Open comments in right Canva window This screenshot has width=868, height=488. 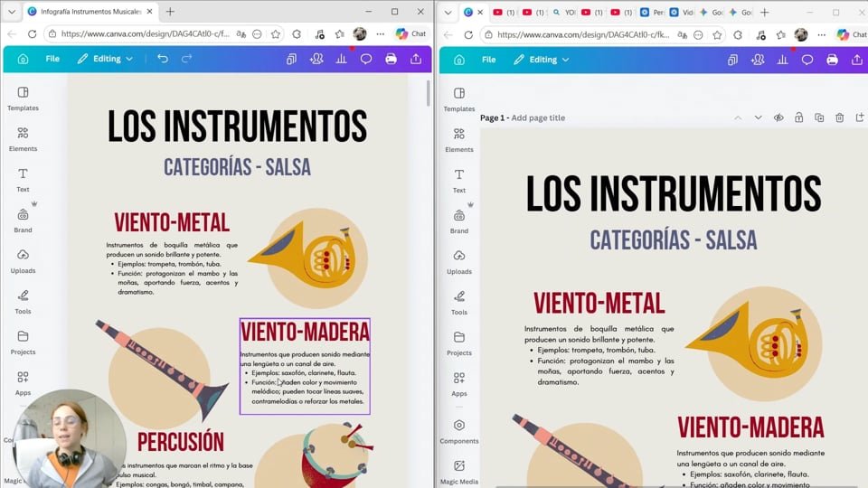(807, 60)
